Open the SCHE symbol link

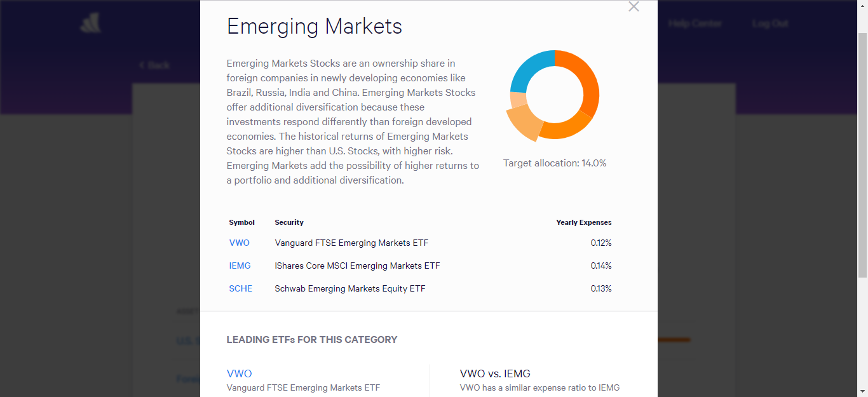[x=241, y=288]
